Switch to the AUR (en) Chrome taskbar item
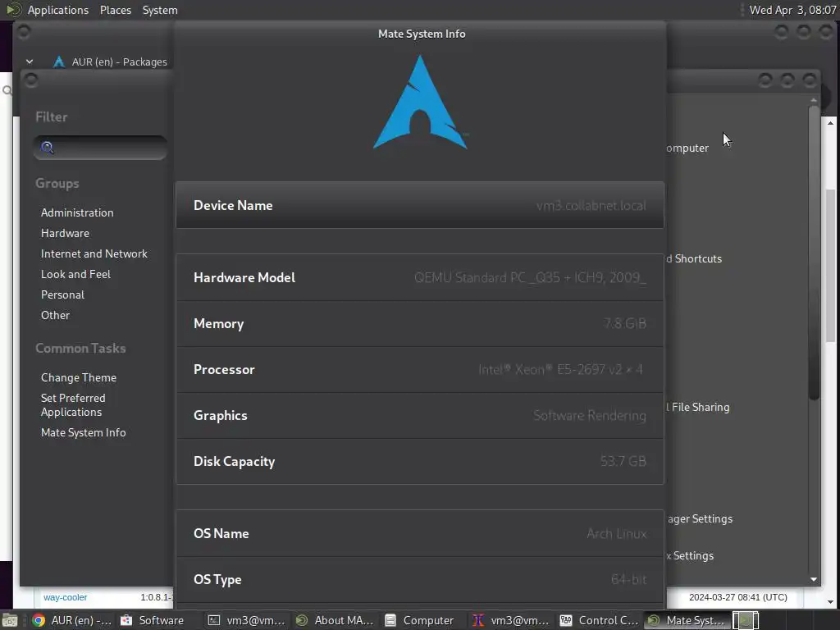This screenshot has width=840, height=630. (x=71, y=620)
